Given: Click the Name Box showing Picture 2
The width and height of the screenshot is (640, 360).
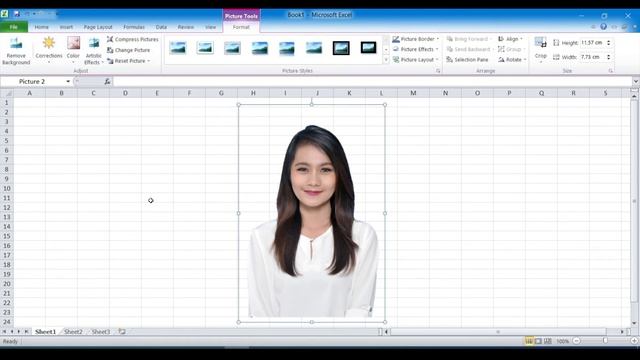Looking at the screenshot, I should click(32, 82).
